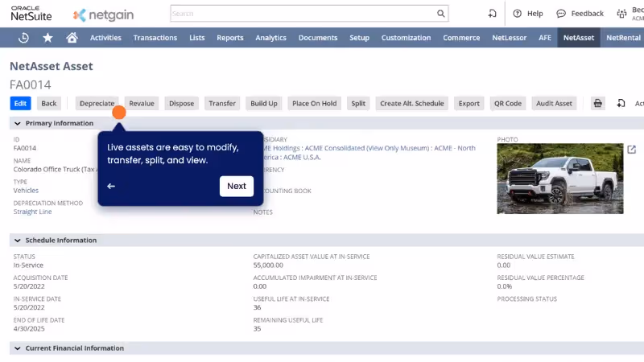Select the 0.0% residual value percentage
This screenshot has width=644, height=362.
(505, 286)
